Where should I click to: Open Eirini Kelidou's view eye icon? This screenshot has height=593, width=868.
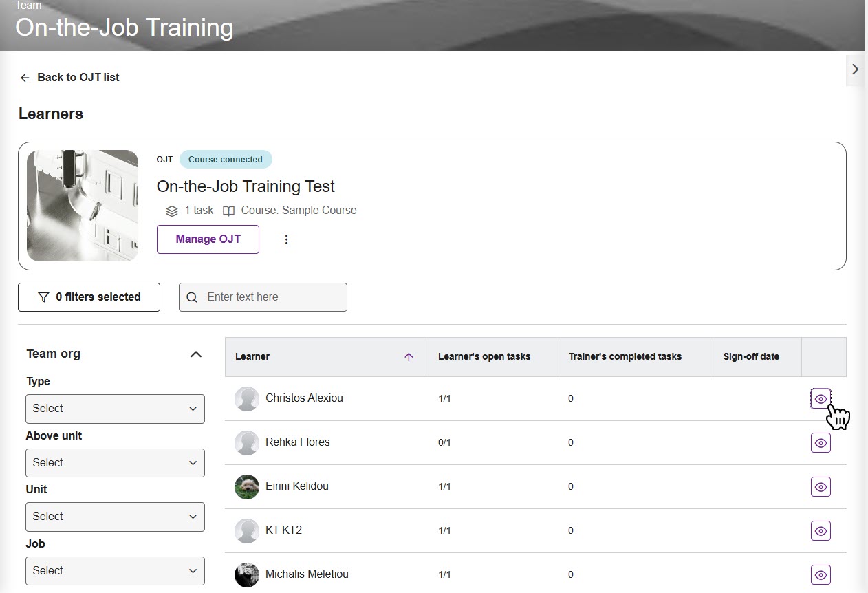821,487
